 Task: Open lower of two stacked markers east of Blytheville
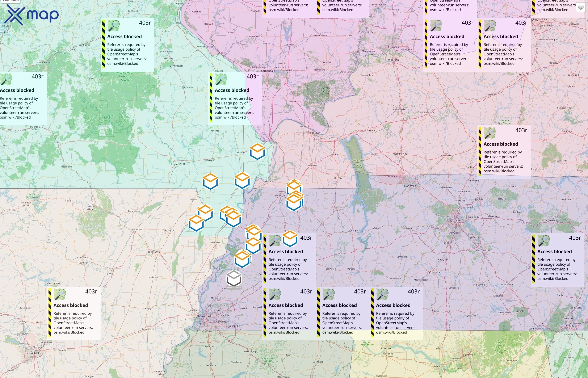click(253, 245)
